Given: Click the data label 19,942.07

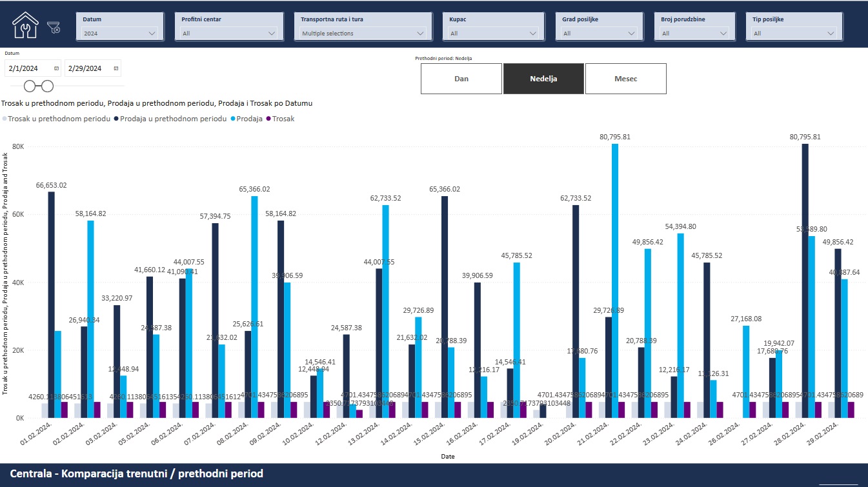Looking at the screenshot, I should (779, 343).
